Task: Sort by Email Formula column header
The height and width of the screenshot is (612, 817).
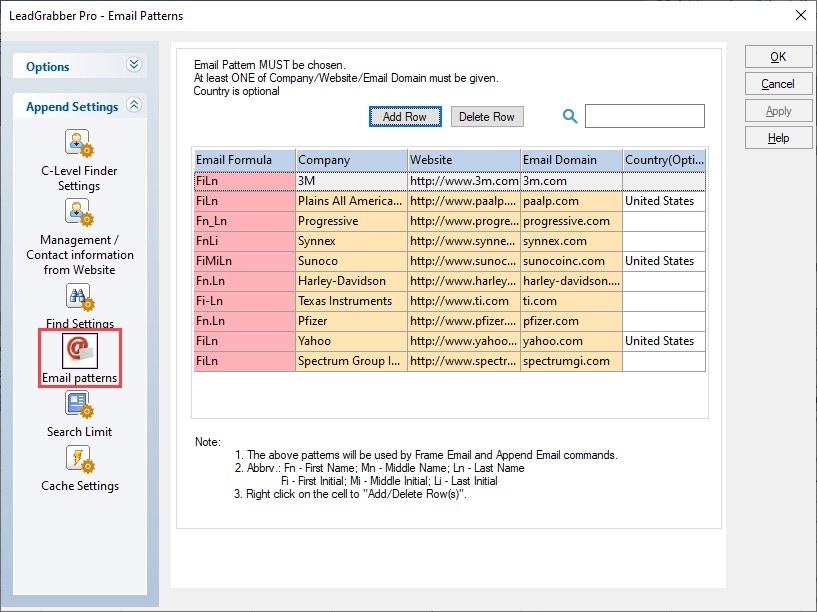Action: click(244, 160)
